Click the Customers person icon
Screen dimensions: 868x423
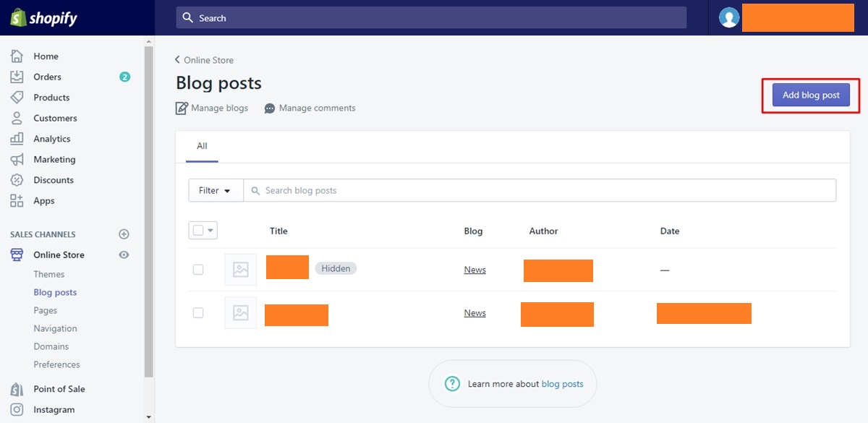pyautogui.click(x=17, y=118)
